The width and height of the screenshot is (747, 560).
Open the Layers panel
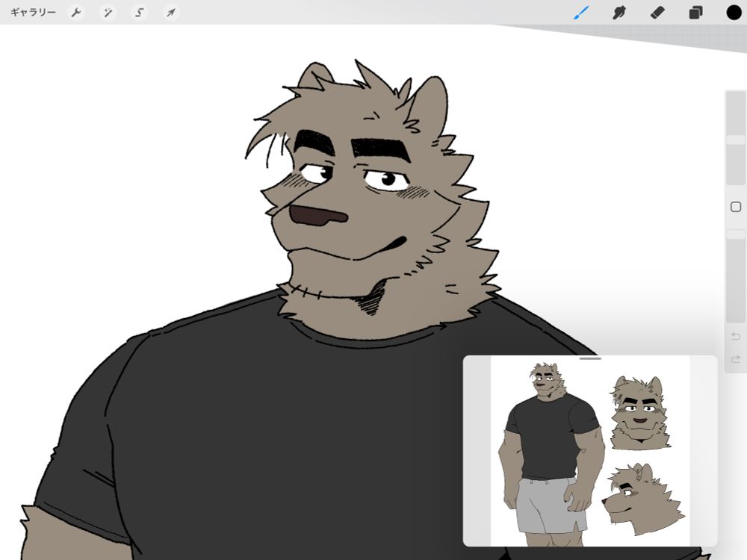click(x=695, y=13)
